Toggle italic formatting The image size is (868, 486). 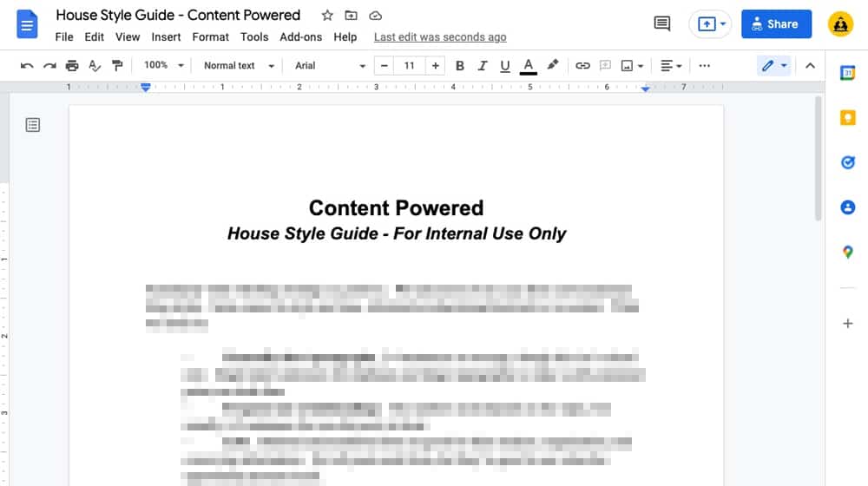click(482, 66)
